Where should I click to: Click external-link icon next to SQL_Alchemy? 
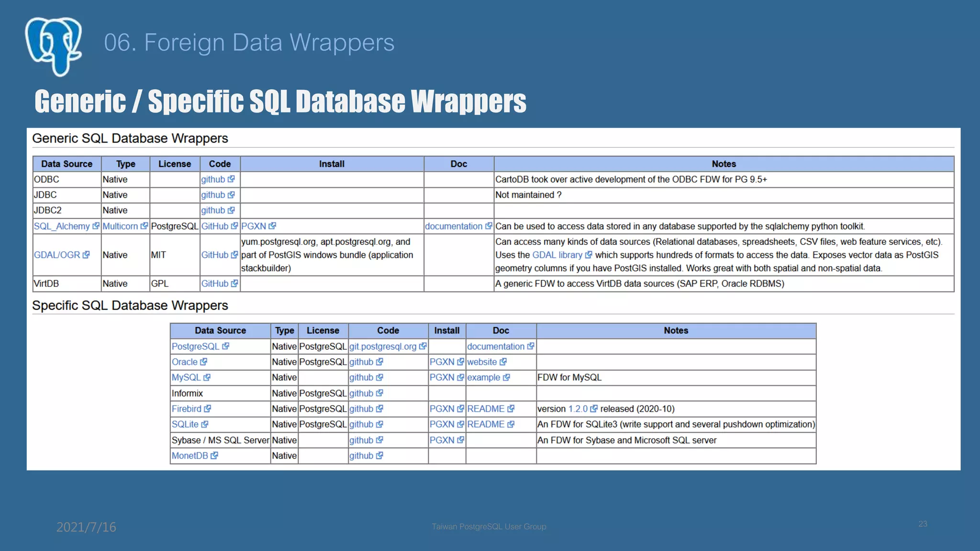coord(96,226)
